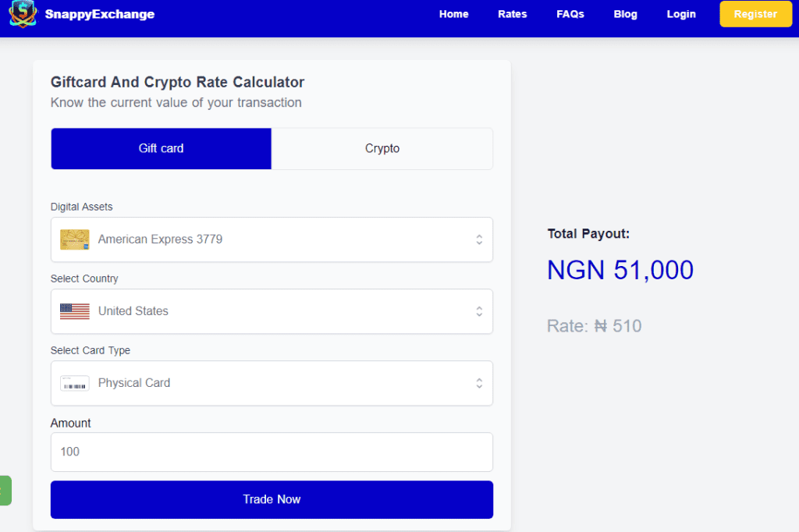Click the United States flag icon
This screenshot has height=532, width=799.
74,311
